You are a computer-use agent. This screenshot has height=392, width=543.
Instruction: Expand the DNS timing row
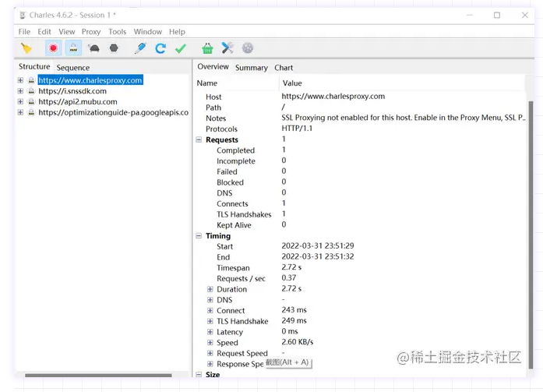click(x=210, y=300)
